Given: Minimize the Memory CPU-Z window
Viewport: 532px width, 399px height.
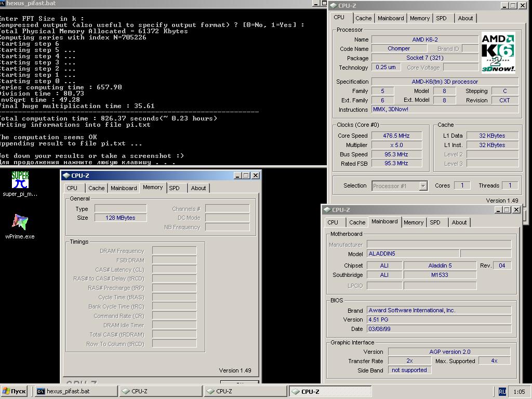Looking at the screenshot, I should coord(237,176).
